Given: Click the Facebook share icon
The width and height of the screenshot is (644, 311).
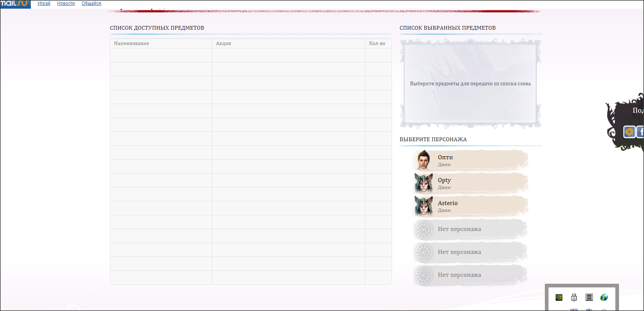Looking at the screenshot, I should pyautogui.click(x=640, y=132).
